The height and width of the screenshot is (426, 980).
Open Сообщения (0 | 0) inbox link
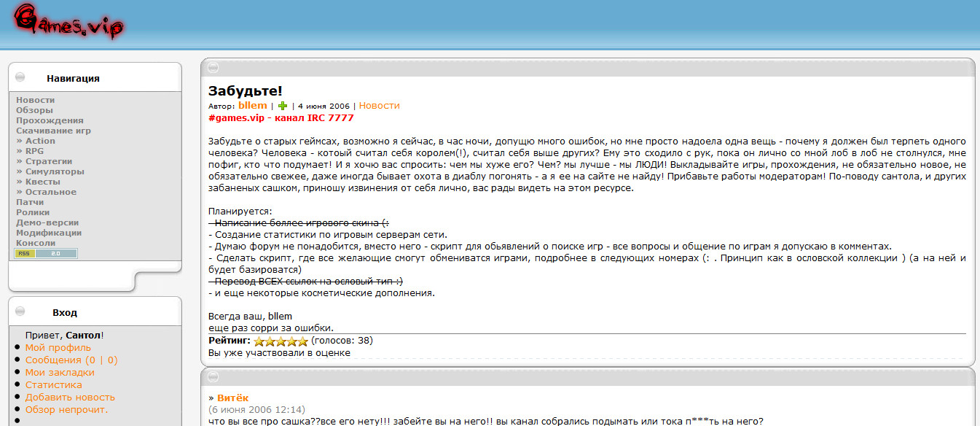pyautogui.click(x=71, y=360)
